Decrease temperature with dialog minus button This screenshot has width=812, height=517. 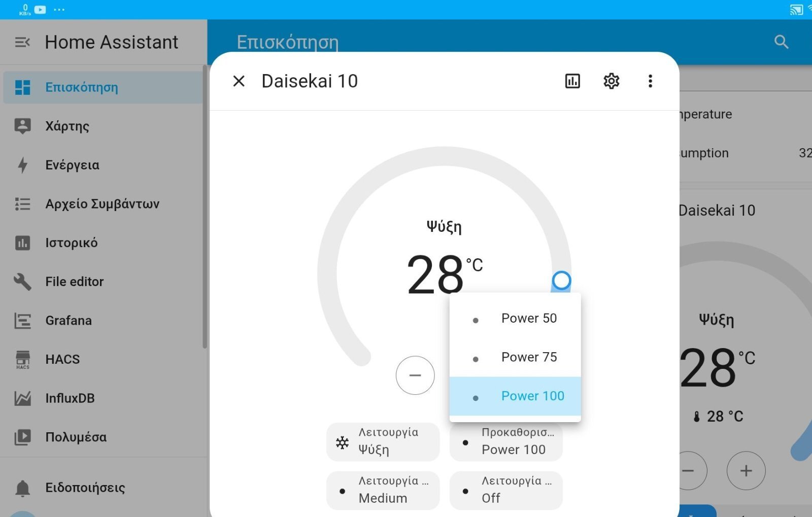(415, 375)
